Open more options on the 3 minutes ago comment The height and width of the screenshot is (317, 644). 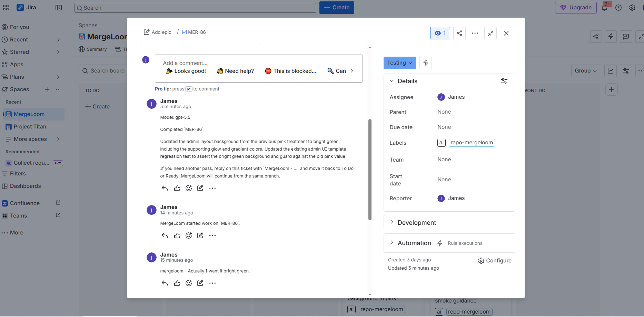pos(212,188)
